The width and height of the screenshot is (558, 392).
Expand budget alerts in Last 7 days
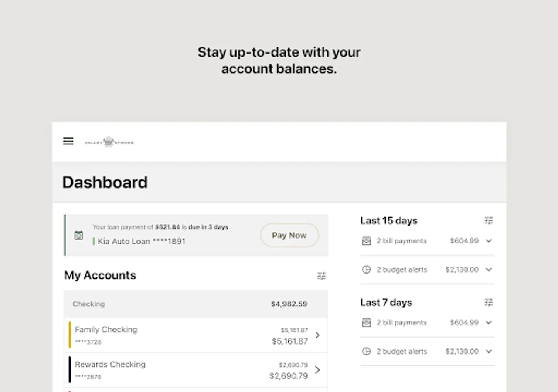pyautogui.click(x=489, y=351)
